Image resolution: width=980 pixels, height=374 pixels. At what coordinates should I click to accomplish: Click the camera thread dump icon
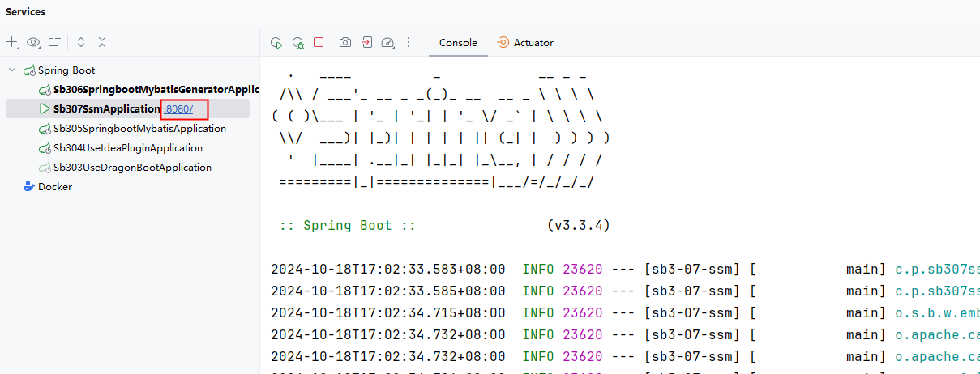tap(345, 42)
